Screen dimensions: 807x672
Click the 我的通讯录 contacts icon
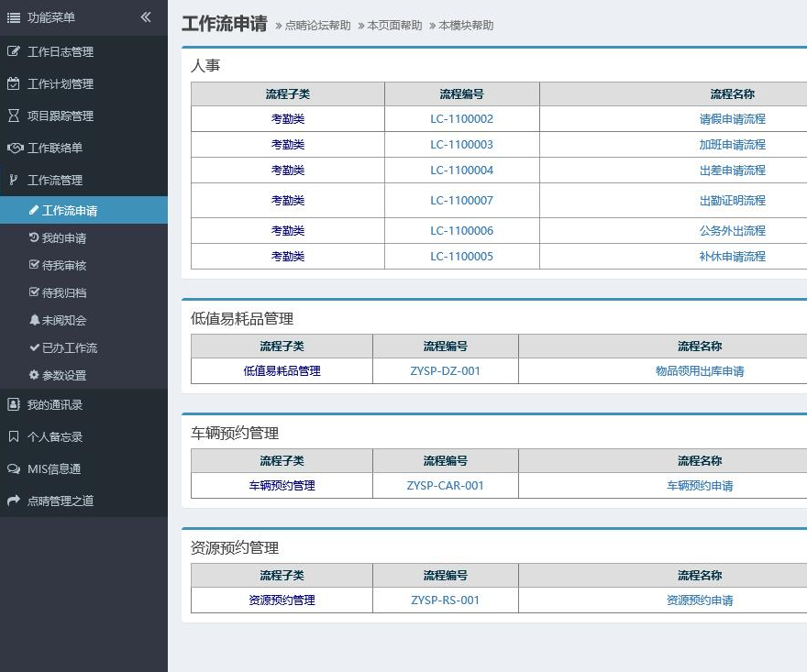pos(13,404)
